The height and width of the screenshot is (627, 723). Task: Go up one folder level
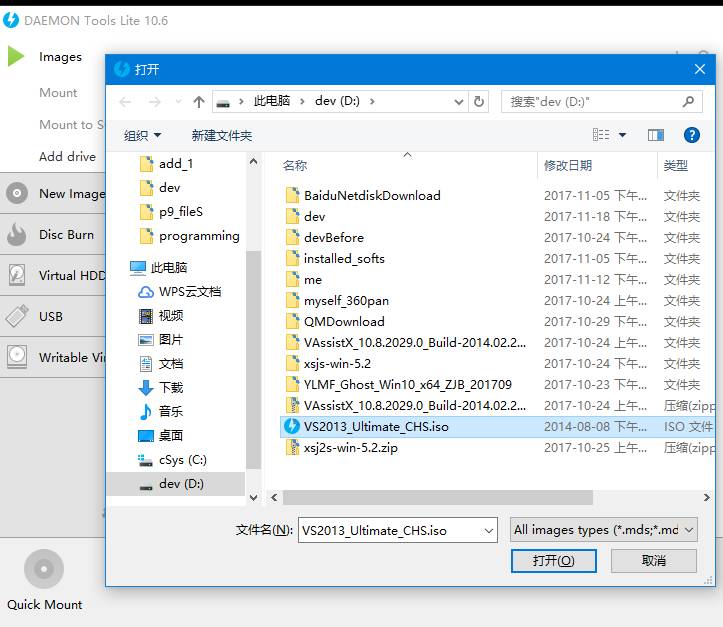coord(199,101)
